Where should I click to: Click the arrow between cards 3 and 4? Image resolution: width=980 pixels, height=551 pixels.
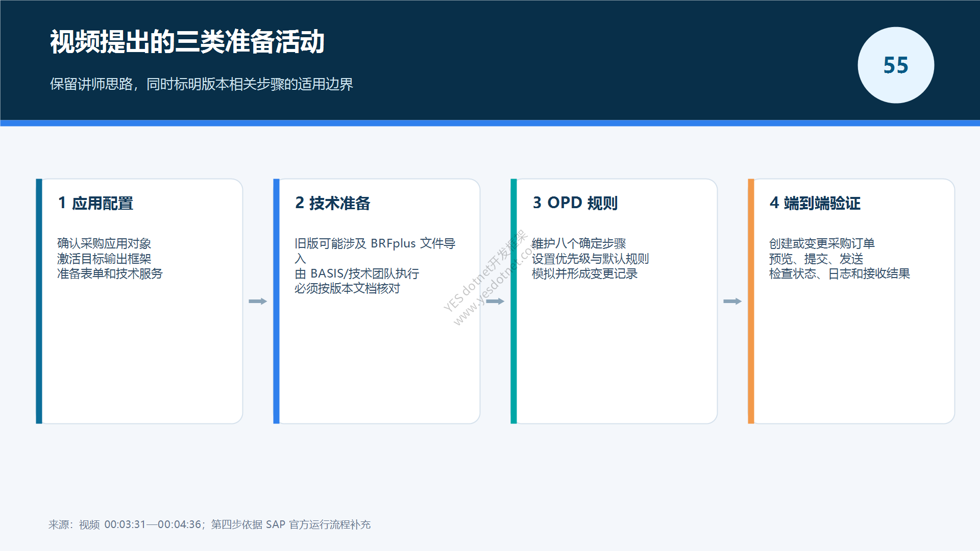point(732,302)
